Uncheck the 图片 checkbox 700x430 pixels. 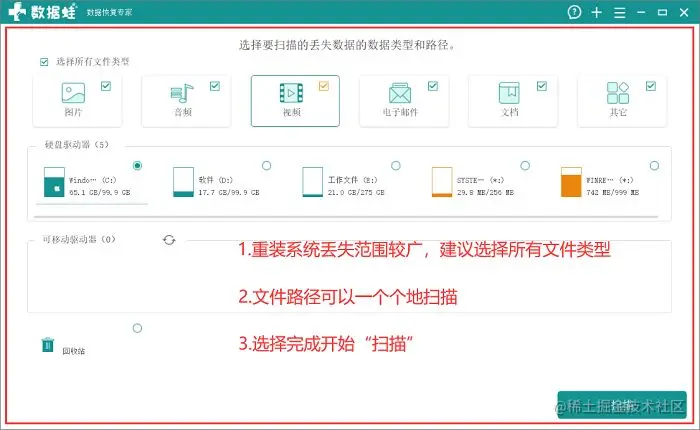tap(106, 86)
